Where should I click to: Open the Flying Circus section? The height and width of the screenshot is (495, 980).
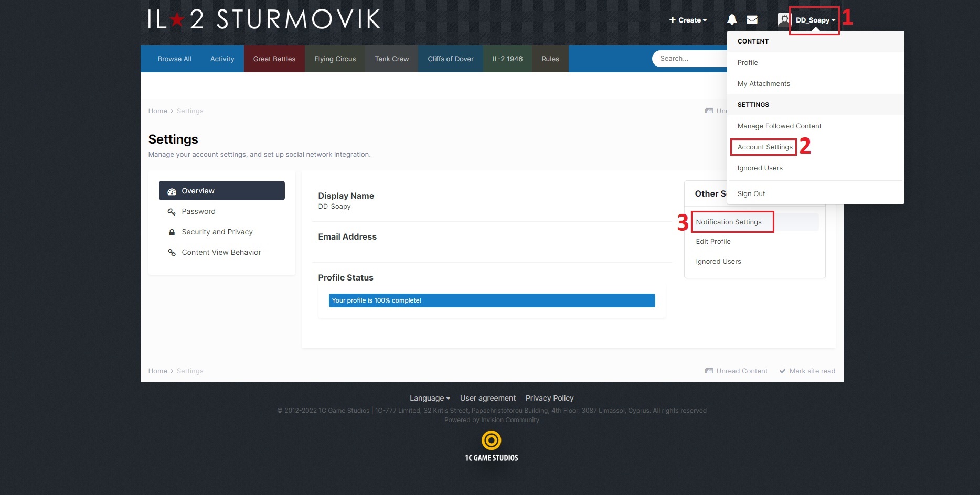335,59
